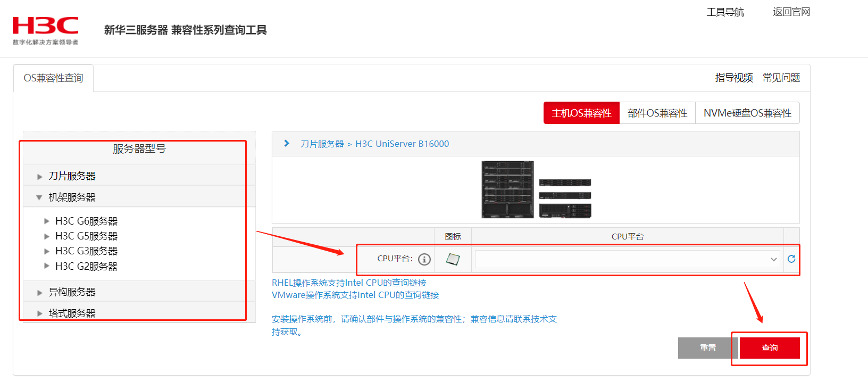Expand the H3C G3服务器 node
Image resolution: width=868 pixels, height=389 pixels.
(x=47, y=251)
